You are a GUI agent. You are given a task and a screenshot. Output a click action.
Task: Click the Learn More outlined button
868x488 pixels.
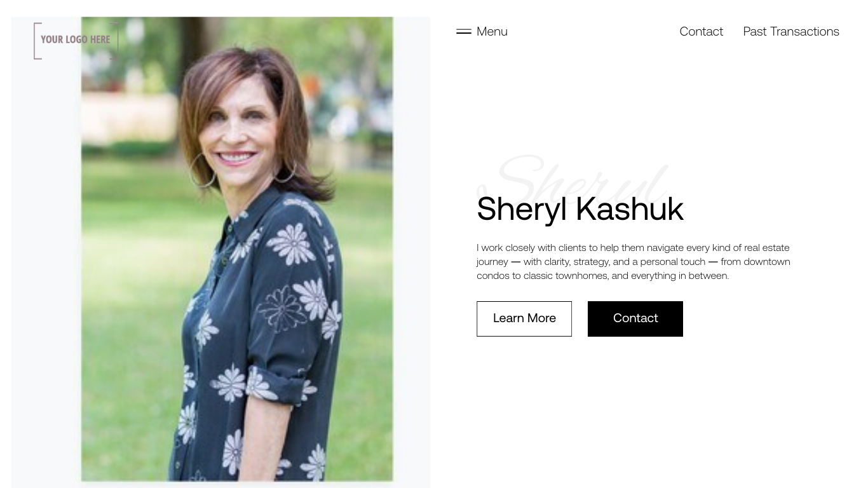click(x=524, y=318)
